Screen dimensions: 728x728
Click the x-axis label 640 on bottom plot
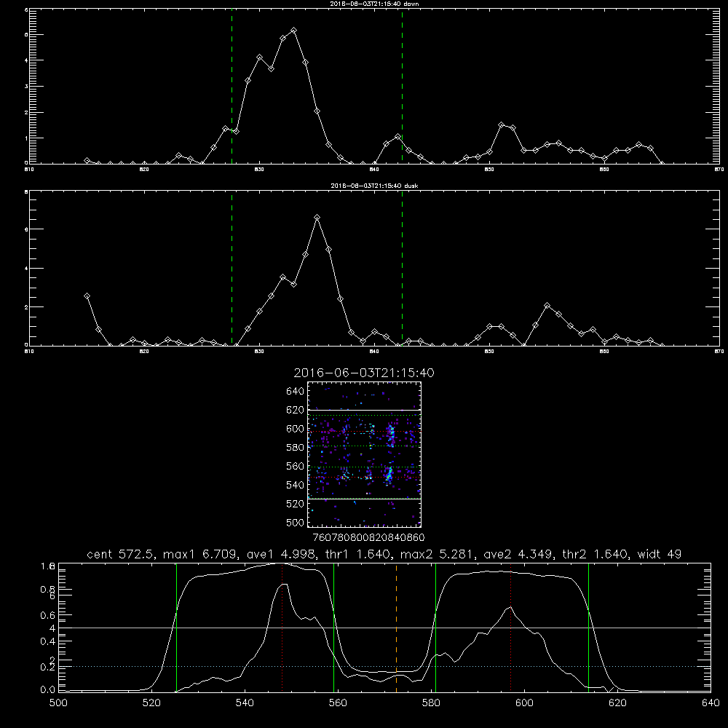tap(711, 703)
